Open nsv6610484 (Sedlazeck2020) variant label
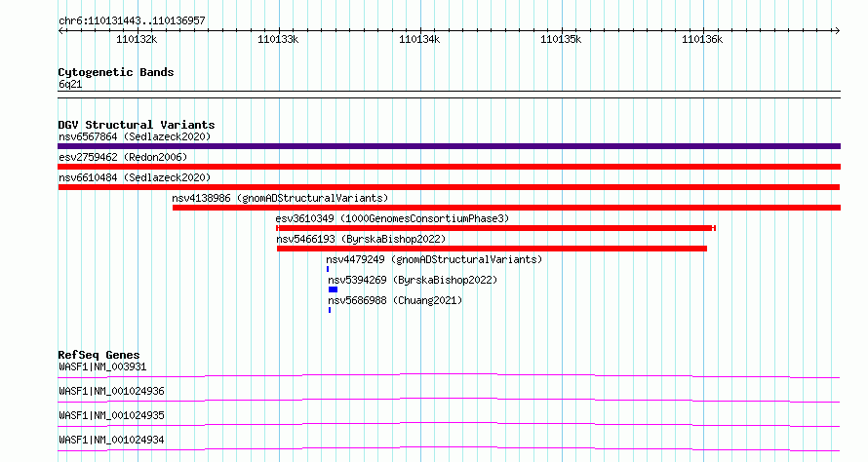868x462 pixels. (x=135, y=177)
